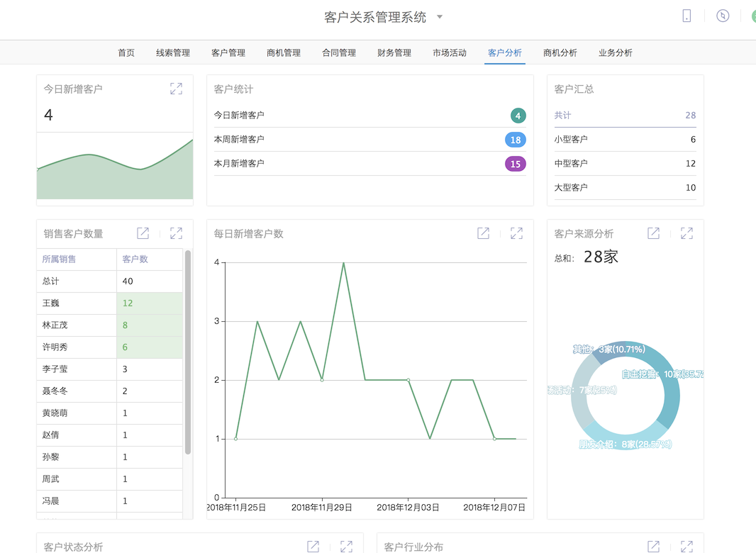Viewport: 756px width, 553px height.
Task: Click the 本月新增客户 purple badge 15
Action: 516,164
